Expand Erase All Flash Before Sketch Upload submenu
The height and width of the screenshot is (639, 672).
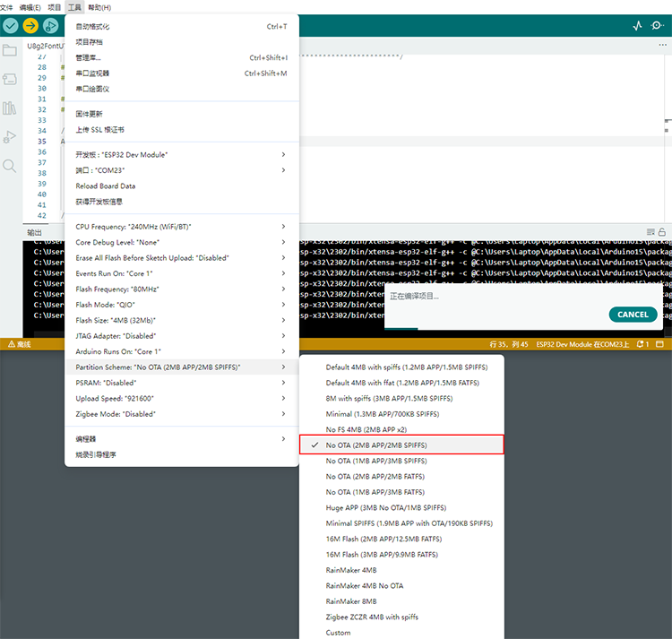tap(181, 257)
